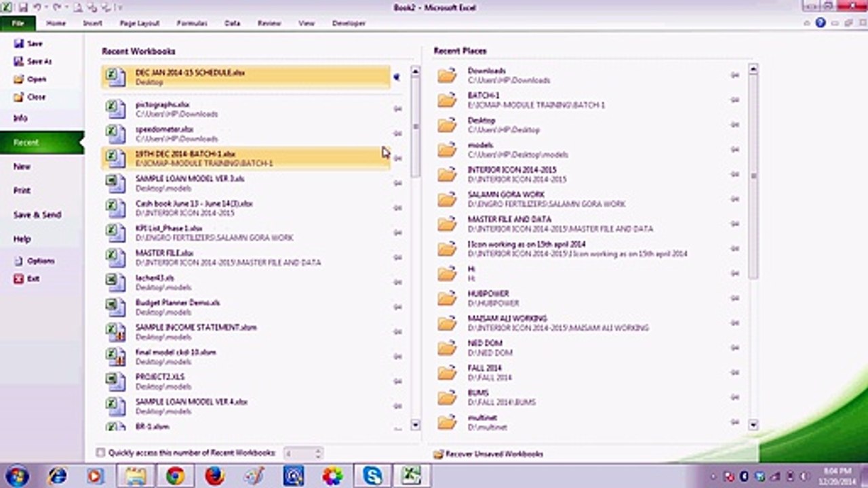Click the folder icon for FALL 2014
This screenshot has height=488, width=868.
pyautogui.click(x=447, y=373)
